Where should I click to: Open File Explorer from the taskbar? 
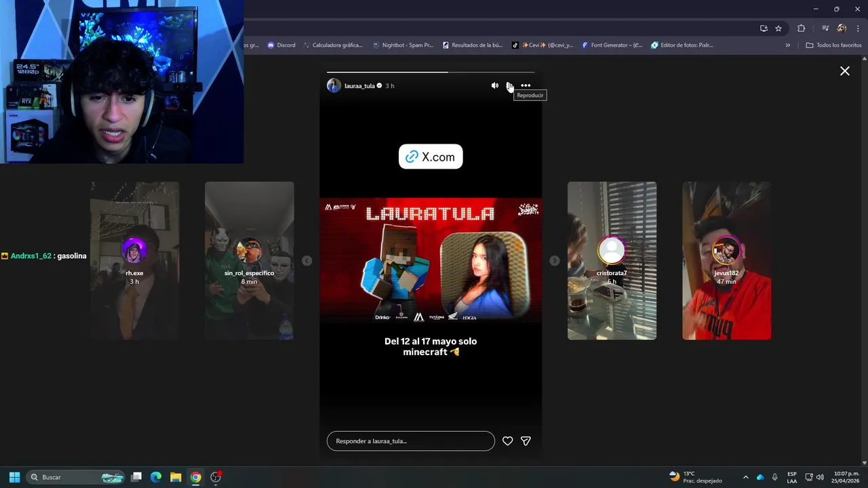tap(176, 477)
